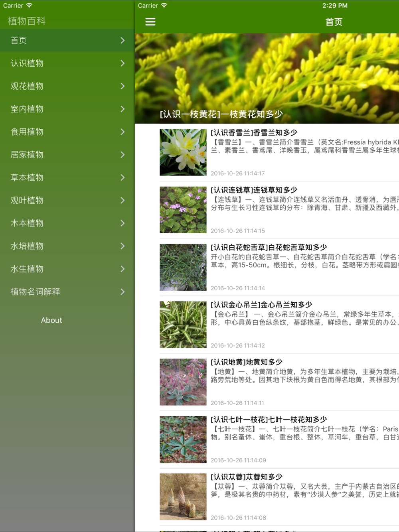
Task: Click timestamp 2016-10-26 11:14:12
Action: coord(238,346)
